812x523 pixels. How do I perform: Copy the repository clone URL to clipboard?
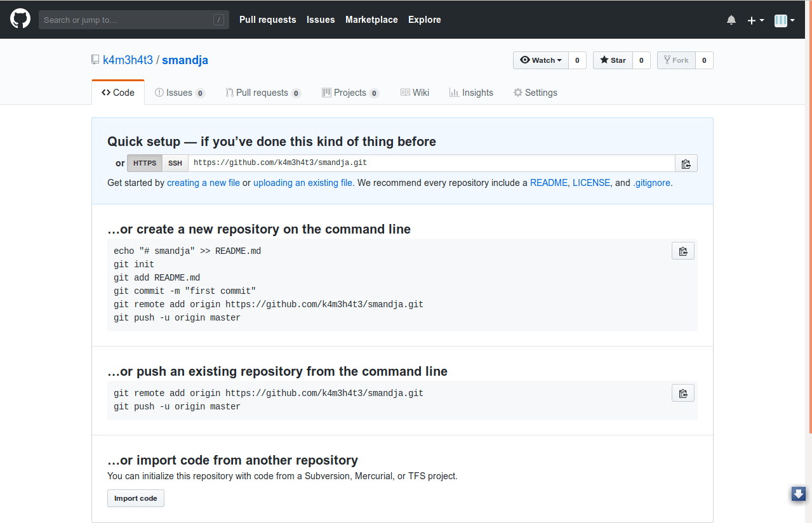(686, 163)
